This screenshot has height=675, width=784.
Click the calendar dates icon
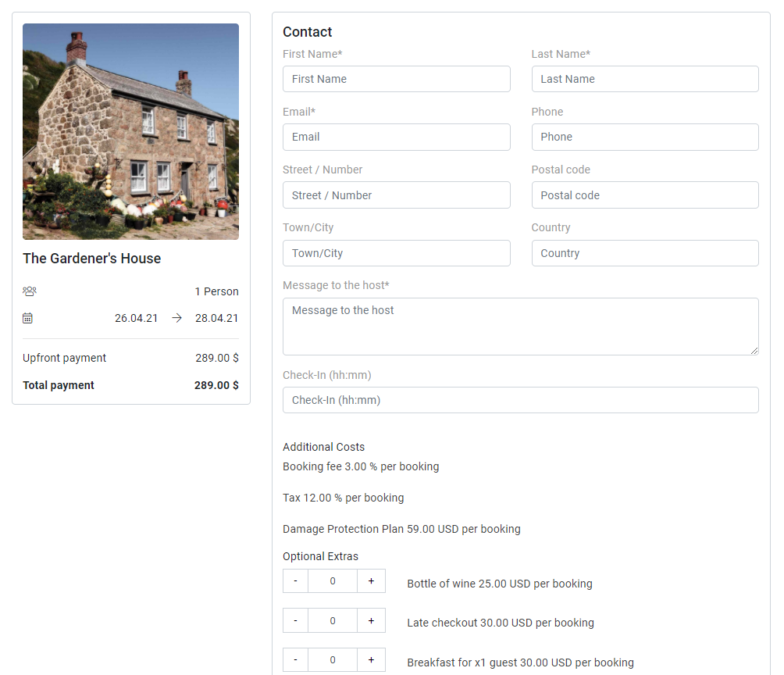click(27, 318)
